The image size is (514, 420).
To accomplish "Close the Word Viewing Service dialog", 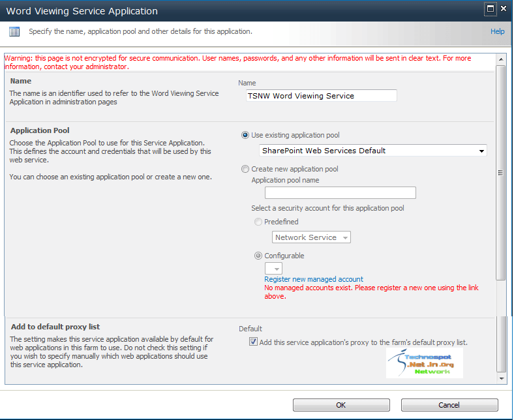I will (x=504, y=9).
